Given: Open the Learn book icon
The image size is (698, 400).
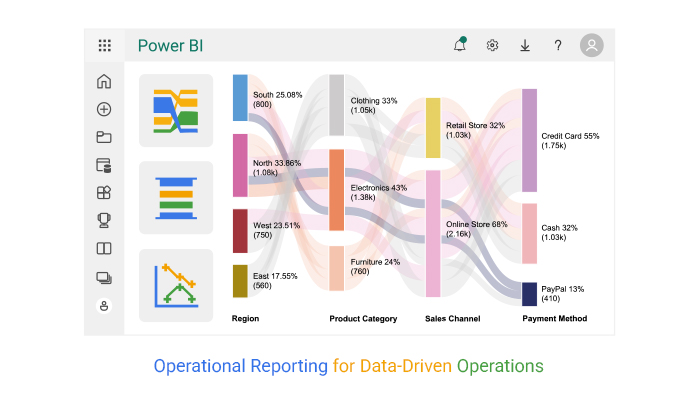Looking at the screenshot, I should coord(104,248).
